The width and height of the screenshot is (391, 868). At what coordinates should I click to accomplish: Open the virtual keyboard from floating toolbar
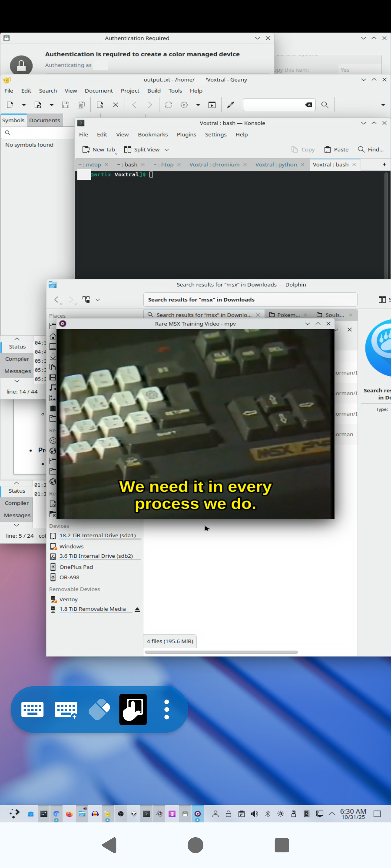(x=32, y=709)
